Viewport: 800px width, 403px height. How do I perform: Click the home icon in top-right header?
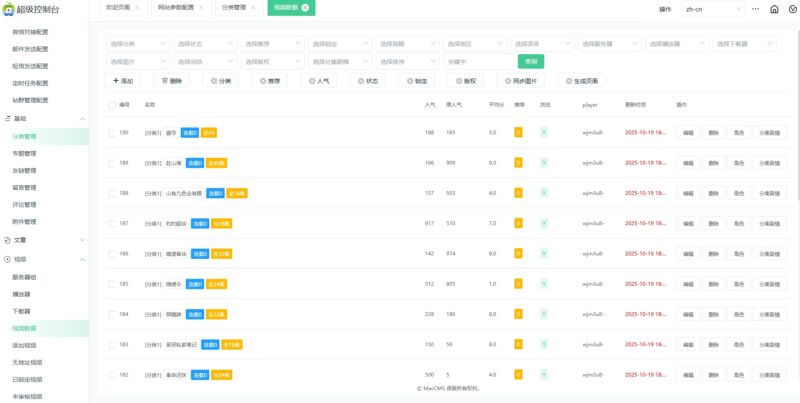[774, 9]
